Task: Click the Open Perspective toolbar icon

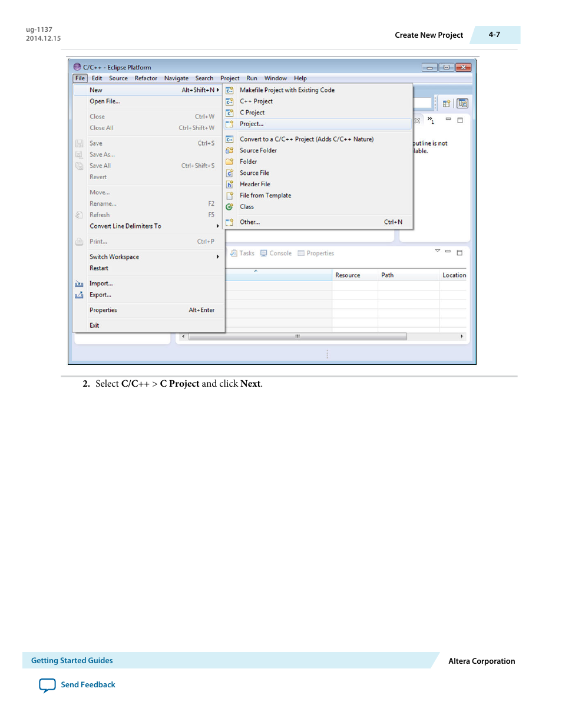Action: tap(447, 104)
